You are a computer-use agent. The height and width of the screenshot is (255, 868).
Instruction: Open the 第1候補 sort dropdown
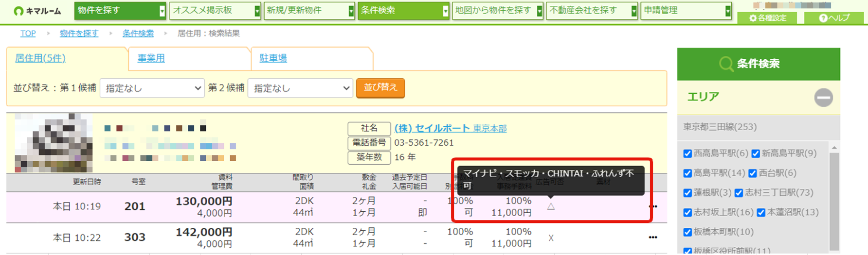(x=152, y=88)
